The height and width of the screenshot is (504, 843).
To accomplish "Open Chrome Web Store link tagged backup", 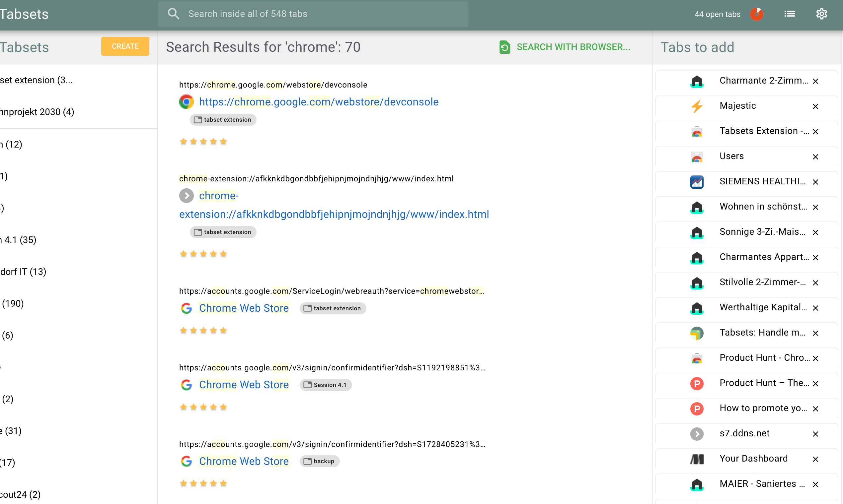I will 244,461.
